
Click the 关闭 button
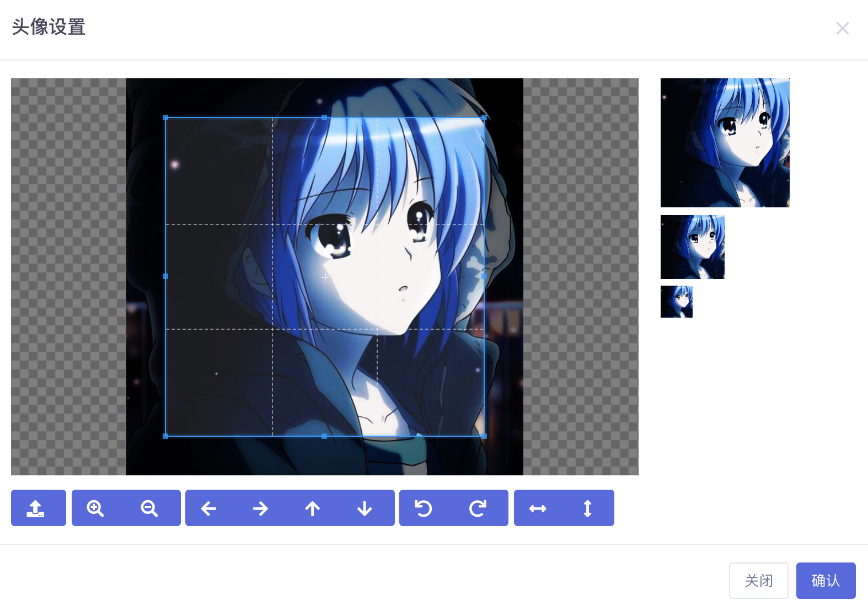pos(759,581)
